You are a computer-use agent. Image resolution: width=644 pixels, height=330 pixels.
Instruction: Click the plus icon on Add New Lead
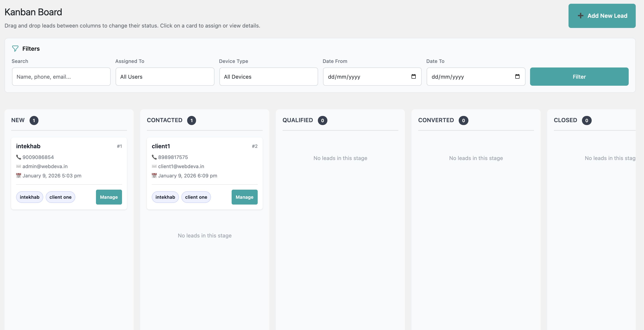click(x=581, y=16)
